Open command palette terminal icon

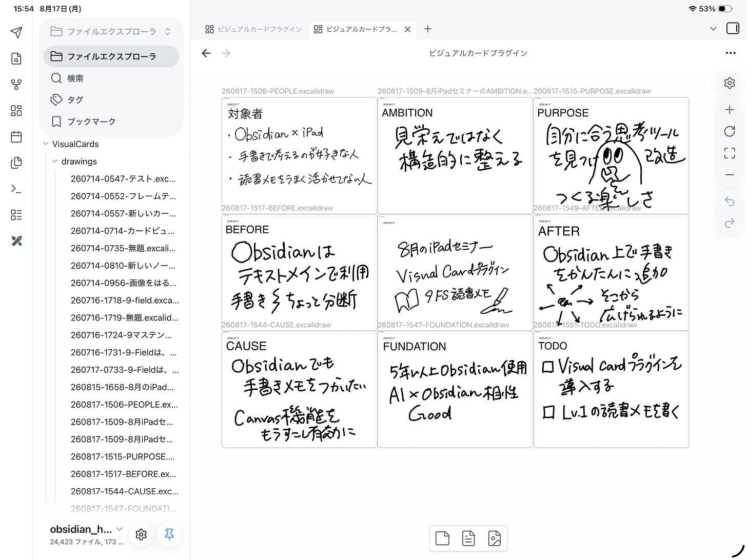tap(16, 189)
